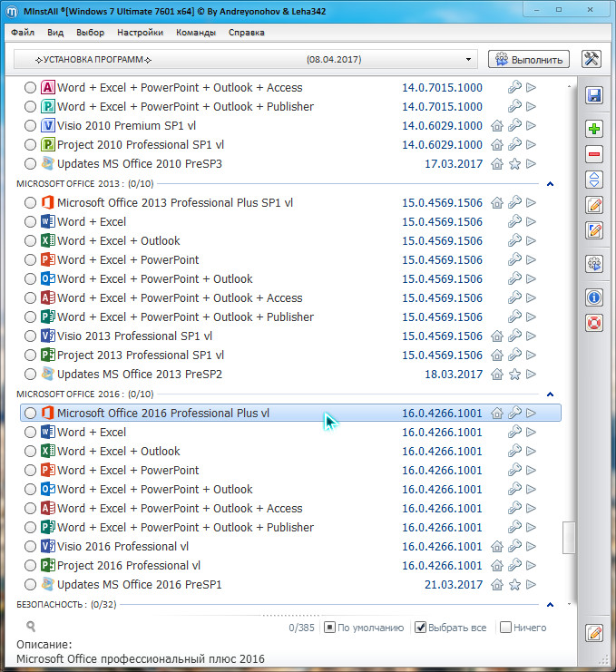The height and width of the screenshot is (672, 616).
Task: Click Updates MS Office 2016 PreSP1 text
Action: pos(140,585)
